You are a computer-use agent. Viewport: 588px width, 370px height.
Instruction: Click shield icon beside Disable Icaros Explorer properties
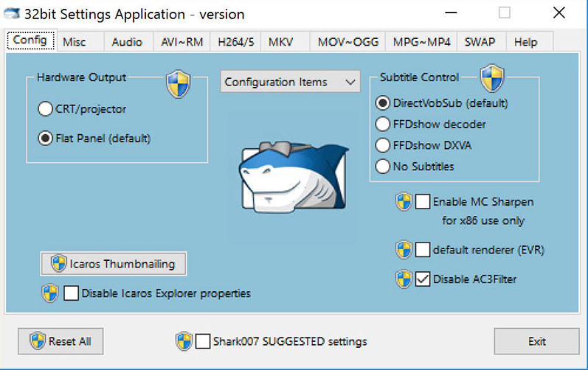pyautogui.click(x=50, y=293)
